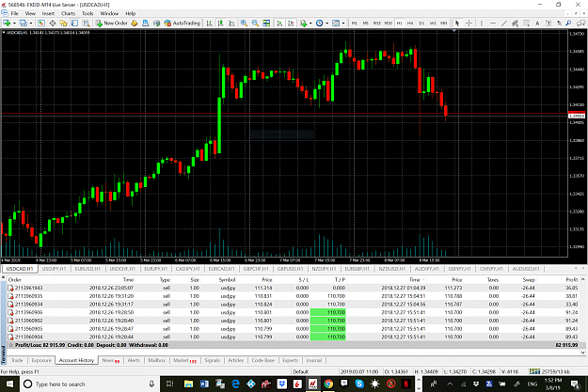Open the chat bubbles icon in toolbar
588x392 pixels.
580,24
